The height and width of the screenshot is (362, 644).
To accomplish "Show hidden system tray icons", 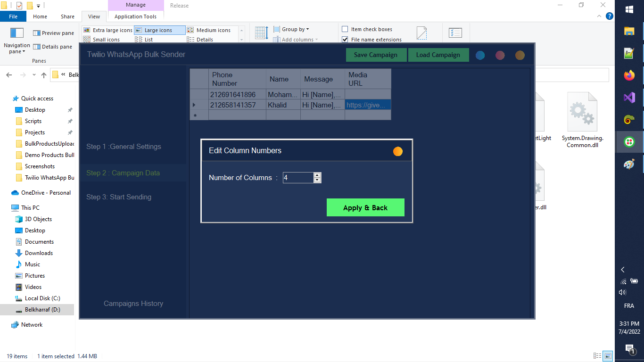I will click(x=623, y=270).
